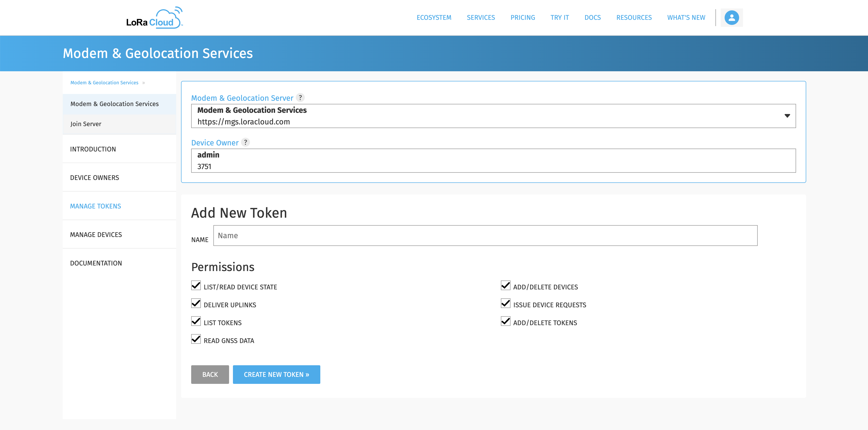Open the Try It menu
Viewport: 868px width, 430px height.
coord(559,18)
